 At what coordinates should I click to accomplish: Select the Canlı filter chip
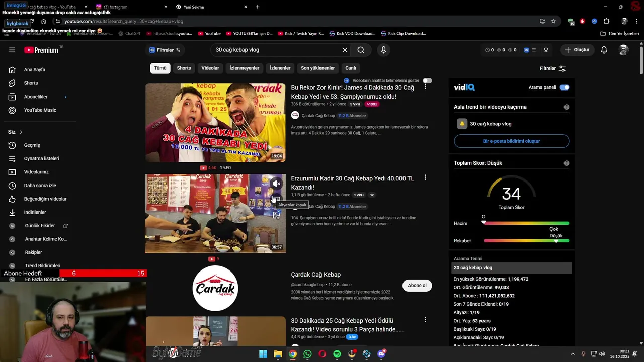tap(351, 68)
